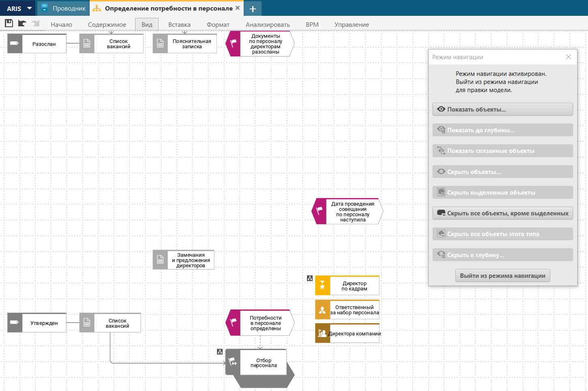Click the Директора компании group icon
This screenshot has height=391, width=588.
click(x=323, y=333)
